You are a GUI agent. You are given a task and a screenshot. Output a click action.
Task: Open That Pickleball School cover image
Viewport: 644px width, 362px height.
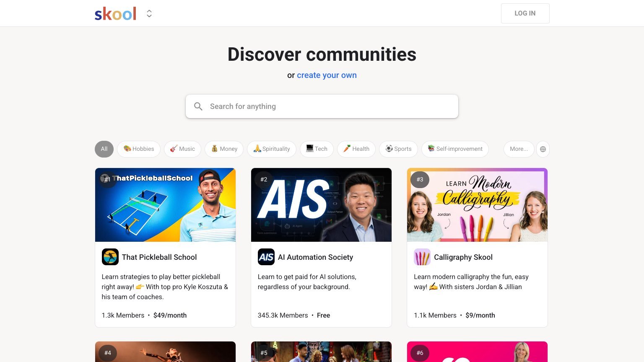[x=165, y=205]
